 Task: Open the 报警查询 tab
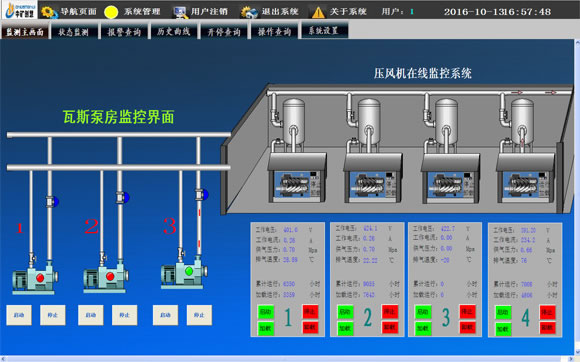point(124,31)
